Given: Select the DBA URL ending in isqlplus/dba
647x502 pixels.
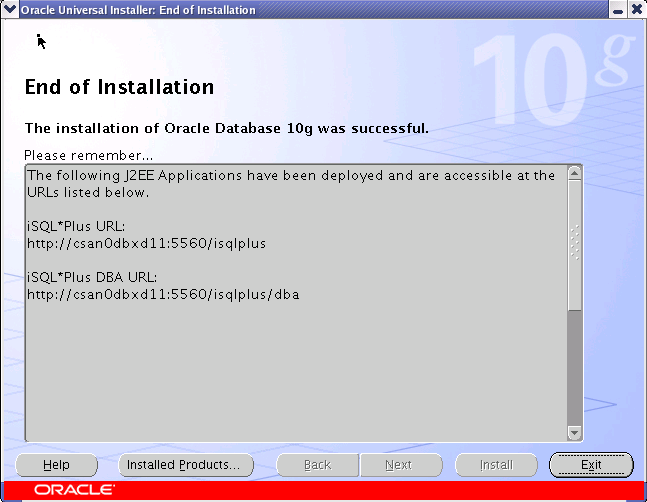Looking at the screenshot, I should [x=163, y=295].
